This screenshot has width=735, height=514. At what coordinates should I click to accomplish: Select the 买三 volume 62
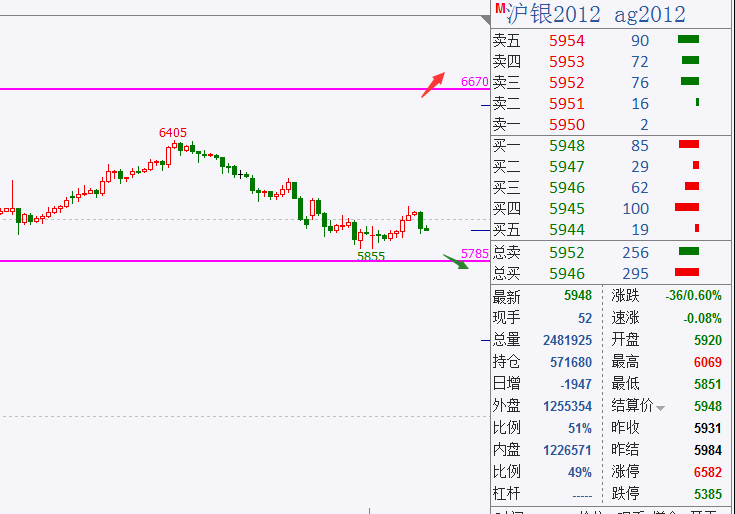click(x=640, y=188)
